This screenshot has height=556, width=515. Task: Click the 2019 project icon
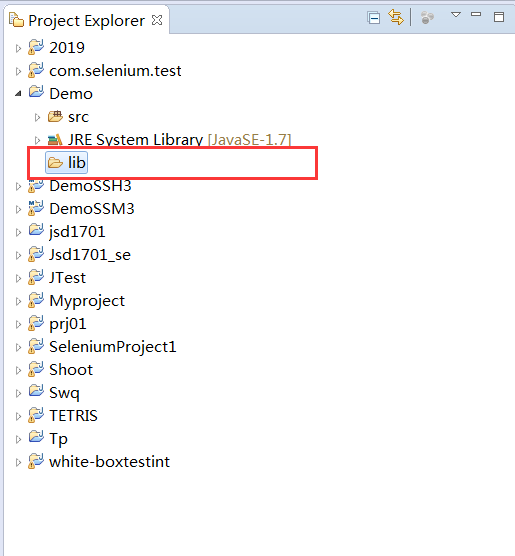(x=36, y=47)
